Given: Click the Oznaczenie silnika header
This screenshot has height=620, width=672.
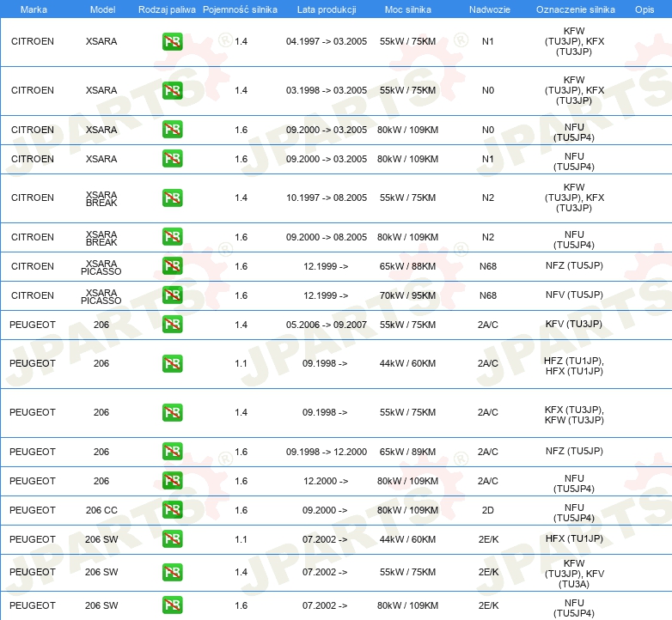Looking at the screenshot, I should [575, 9].
